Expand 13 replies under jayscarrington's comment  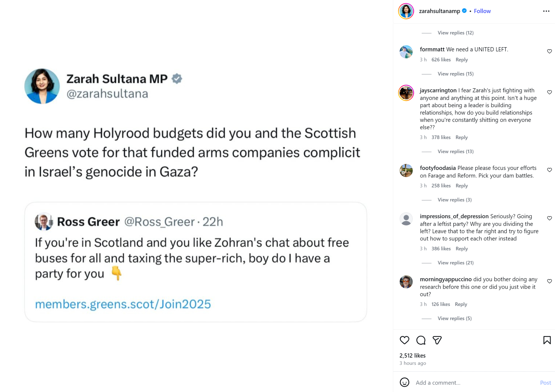[455, 152]
